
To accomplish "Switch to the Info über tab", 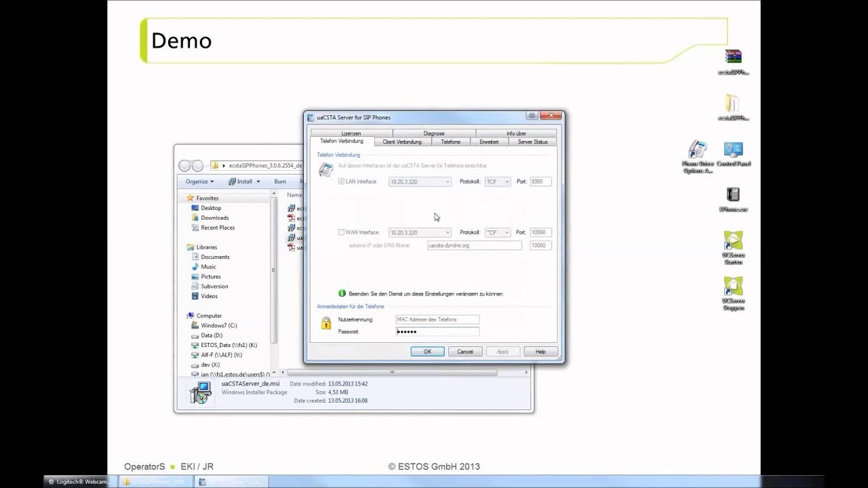I will [x=516, y=134].
